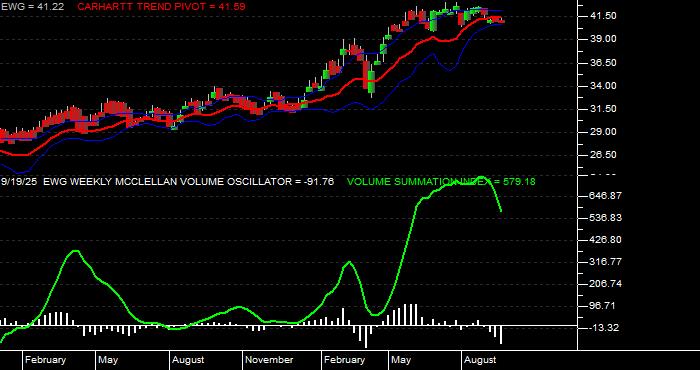
Task: Click the second May time axis label
Action: point(401,360)
